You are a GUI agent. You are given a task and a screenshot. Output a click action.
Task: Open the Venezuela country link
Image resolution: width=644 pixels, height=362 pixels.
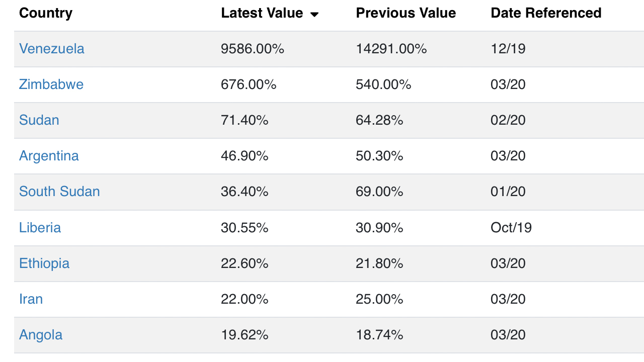[52, 49]
